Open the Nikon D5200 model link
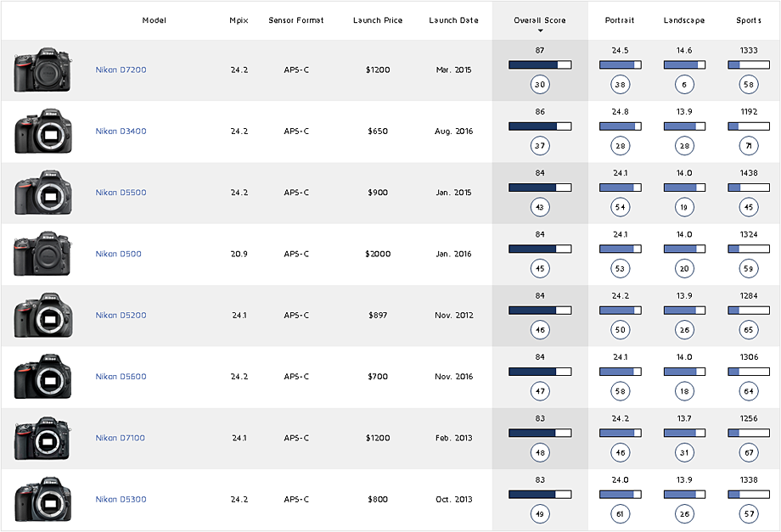 click(x=121, y=316)
